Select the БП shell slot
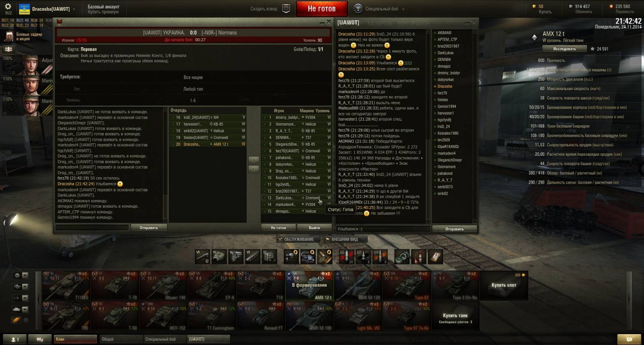This screenshot has height=345, width=644. click(x=363, y=257)
